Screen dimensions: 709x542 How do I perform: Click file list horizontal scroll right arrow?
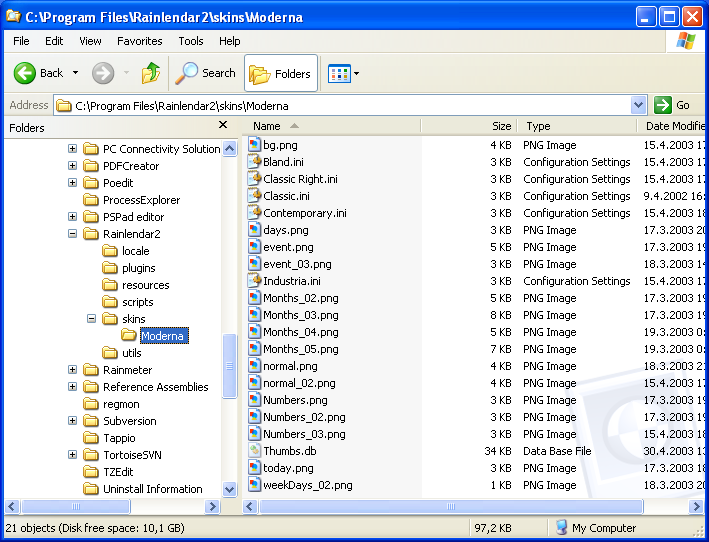click(695, 506)
